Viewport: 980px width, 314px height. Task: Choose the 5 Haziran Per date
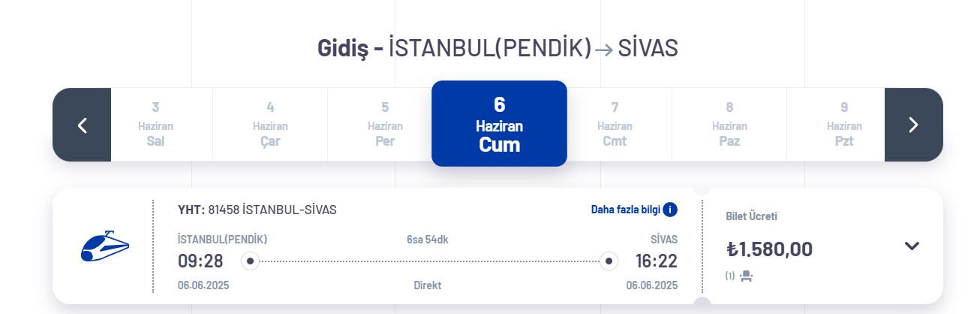385,125
